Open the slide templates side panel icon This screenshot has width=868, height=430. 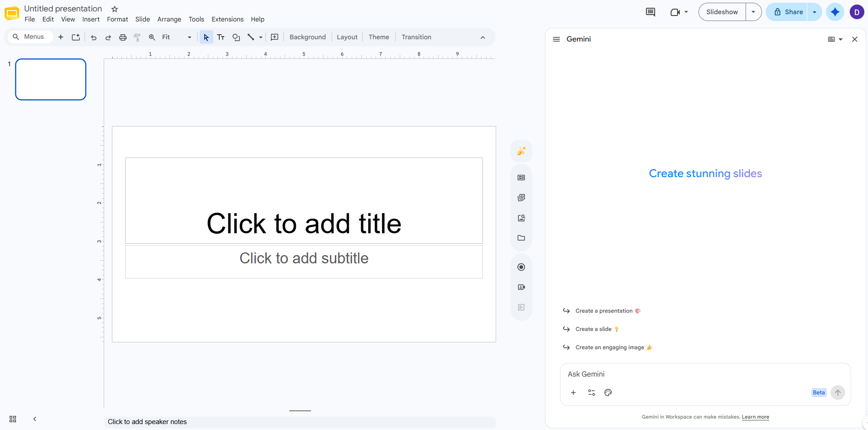click(x=521, y=178)
